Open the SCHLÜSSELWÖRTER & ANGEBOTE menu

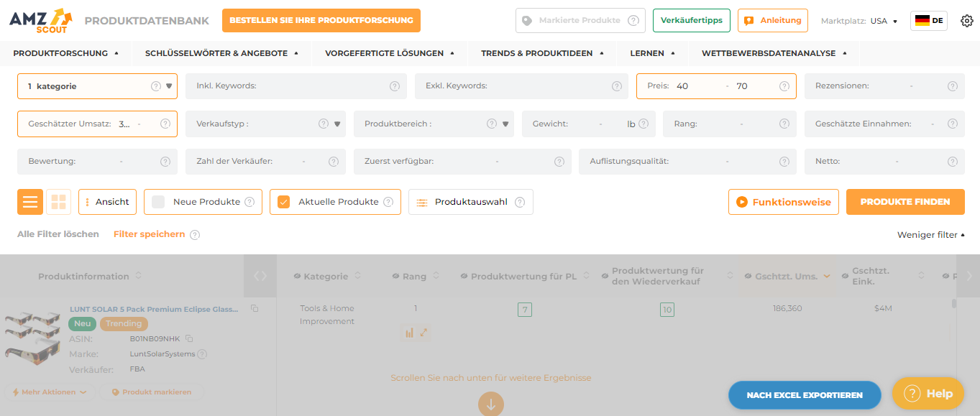click(x=217, y=53)
